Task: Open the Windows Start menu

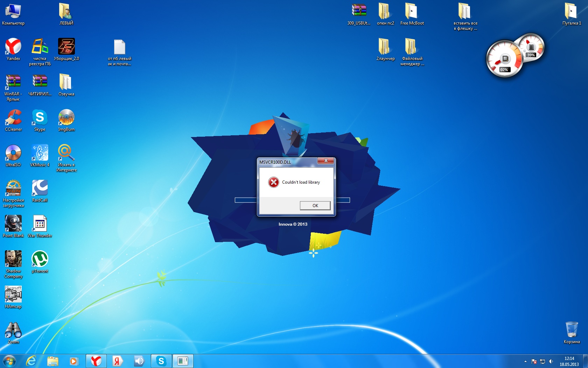Action: [9, 361]
